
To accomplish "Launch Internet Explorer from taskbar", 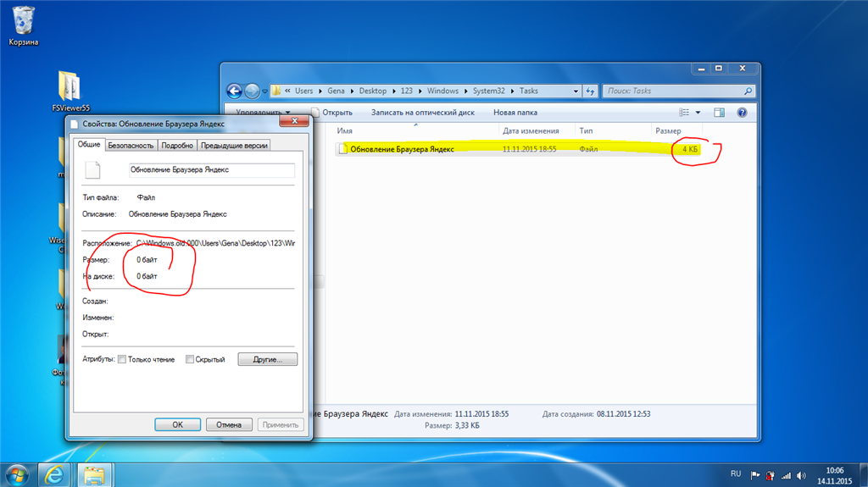I will [x=53, y=475].
